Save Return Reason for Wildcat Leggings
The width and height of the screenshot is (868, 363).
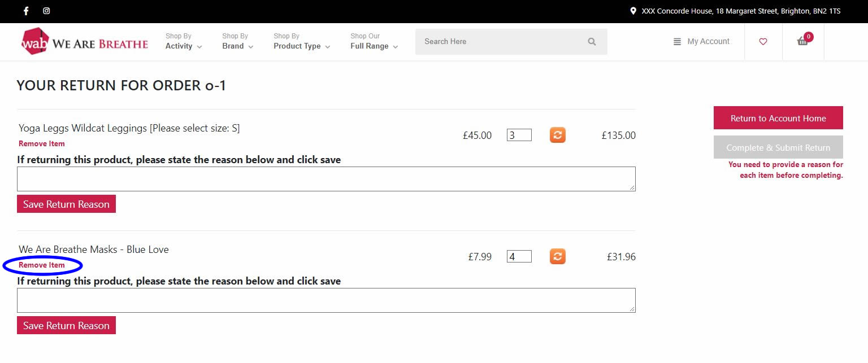[66, 204]
